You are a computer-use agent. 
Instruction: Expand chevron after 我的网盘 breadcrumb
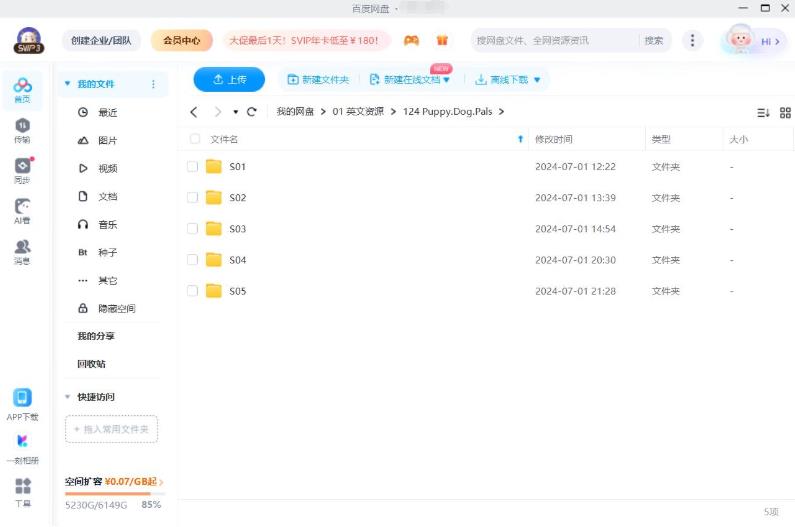click(x=323, y=112)
